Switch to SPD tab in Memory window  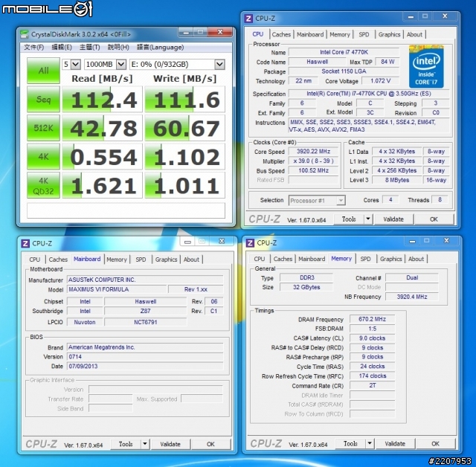coord(365,259)
